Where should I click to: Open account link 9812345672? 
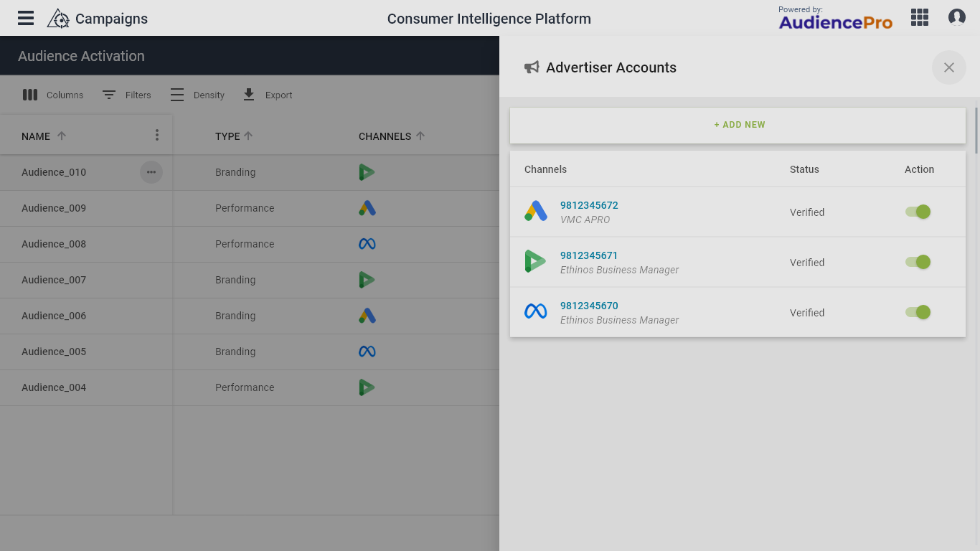click(x=589, y=205)
